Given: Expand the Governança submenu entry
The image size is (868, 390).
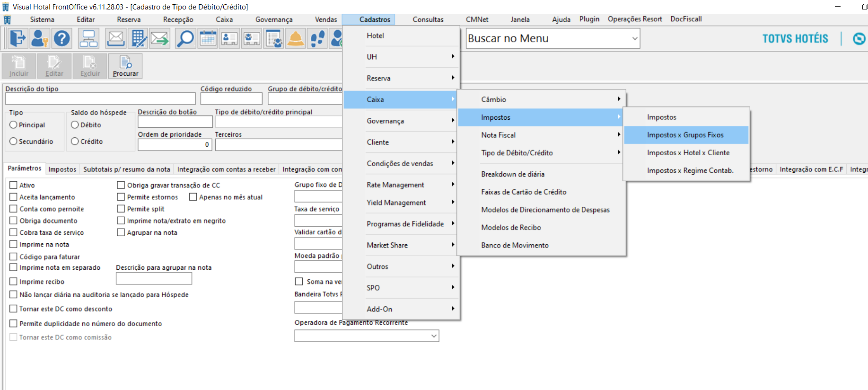Looking at the screenshot, I should tap(401, 121).
